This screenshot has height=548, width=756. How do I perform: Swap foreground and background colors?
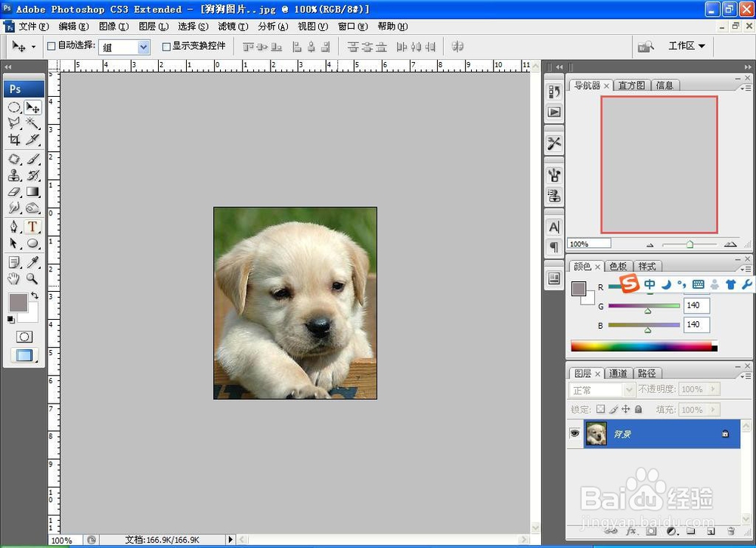(34, 295)
